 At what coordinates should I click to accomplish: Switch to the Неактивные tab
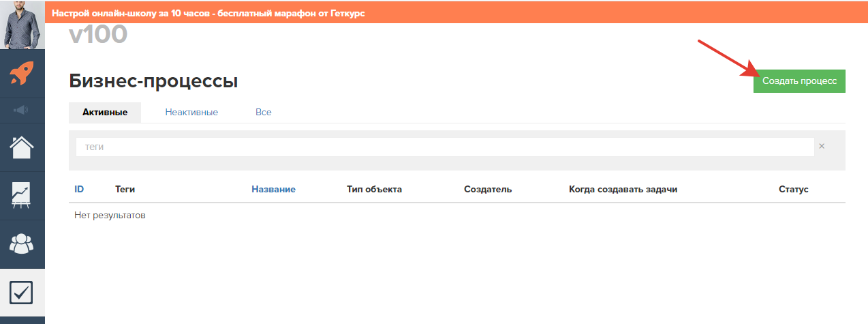tap(191, 112)
